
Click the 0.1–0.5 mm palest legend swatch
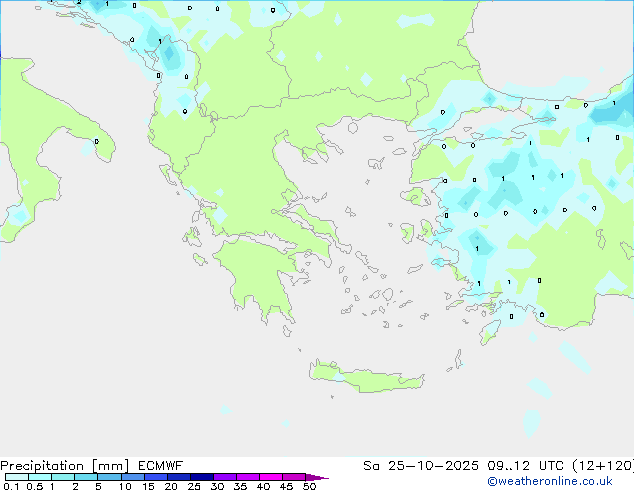(x=17, y=477)
